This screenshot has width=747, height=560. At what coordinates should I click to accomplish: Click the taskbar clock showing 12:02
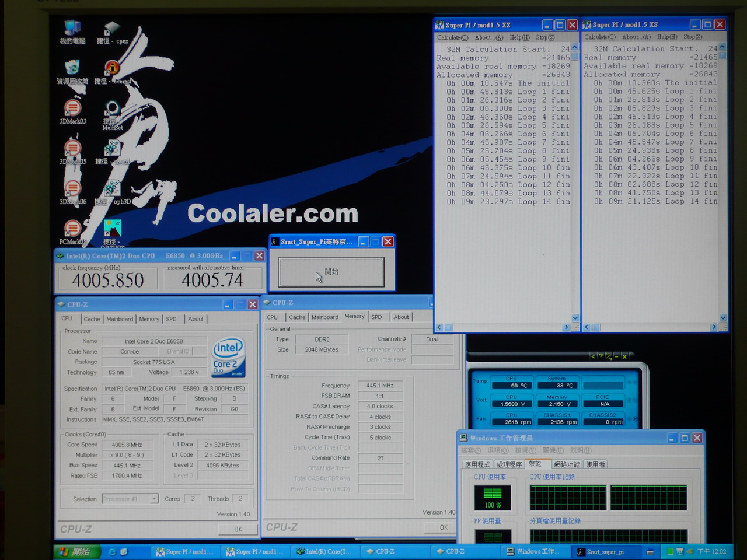click(711, 551)
